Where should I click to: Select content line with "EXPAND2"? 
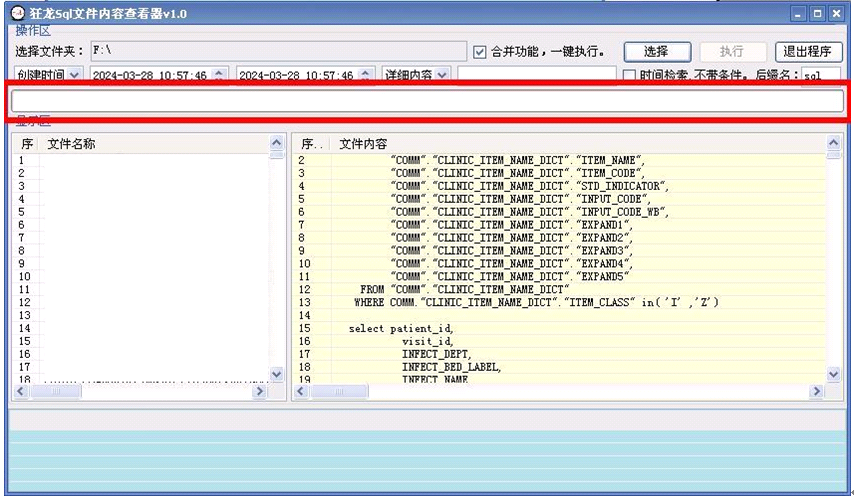(560, 238)
